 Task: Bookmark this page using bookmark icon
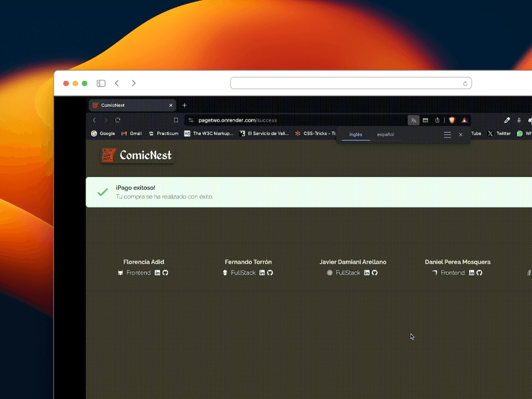point(176,120)
